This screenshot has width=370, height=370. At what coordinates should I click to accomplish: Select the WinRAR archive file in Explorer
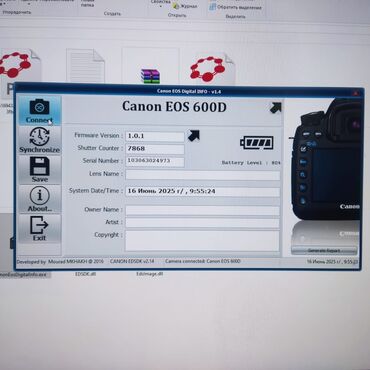[150, 76]
